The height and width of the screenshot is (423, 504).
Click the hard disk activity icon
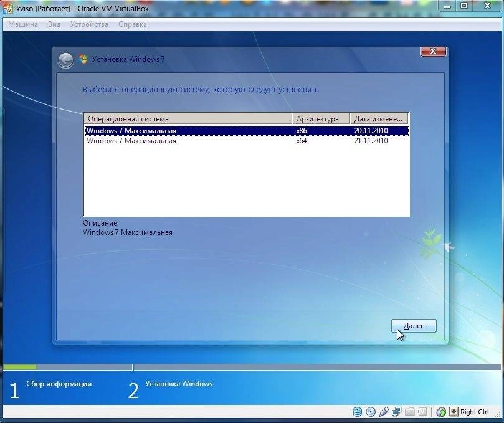click(357, 412)
